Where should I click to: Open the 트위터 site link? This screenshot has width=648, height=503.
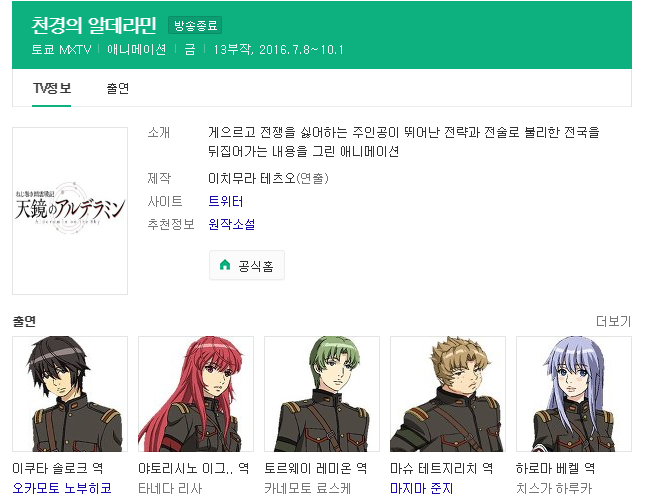point(226,201)
